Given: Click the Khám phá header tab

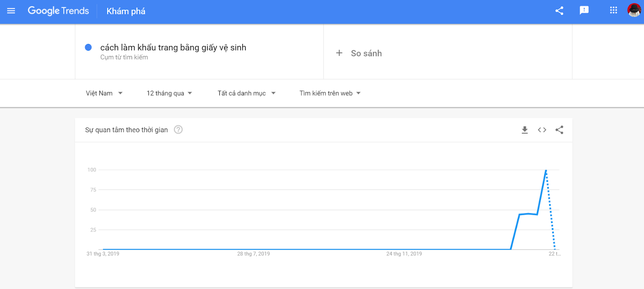Looking at the screenshot, I should coord(126,11).
